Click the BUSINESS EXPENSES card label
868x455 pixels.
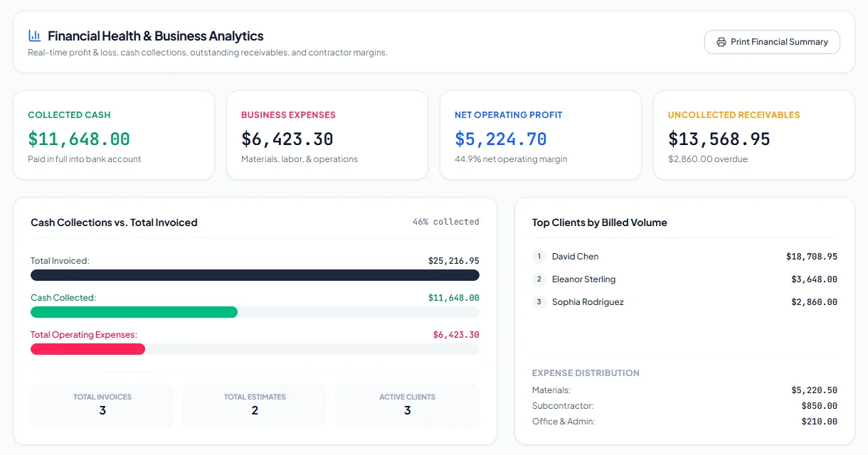coord(288,114)
